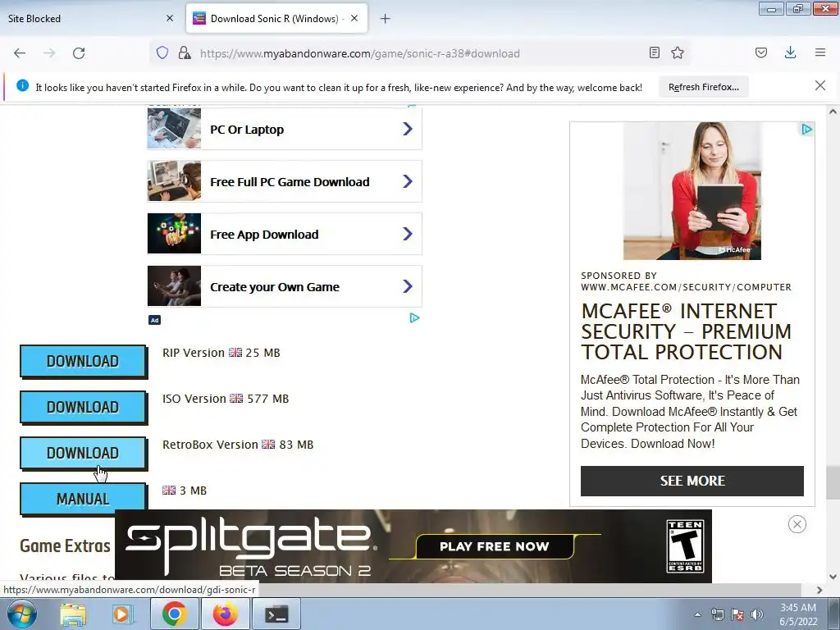
Task: Click the McAfee Internet Security headline
Action: click(x=686, y=331)
